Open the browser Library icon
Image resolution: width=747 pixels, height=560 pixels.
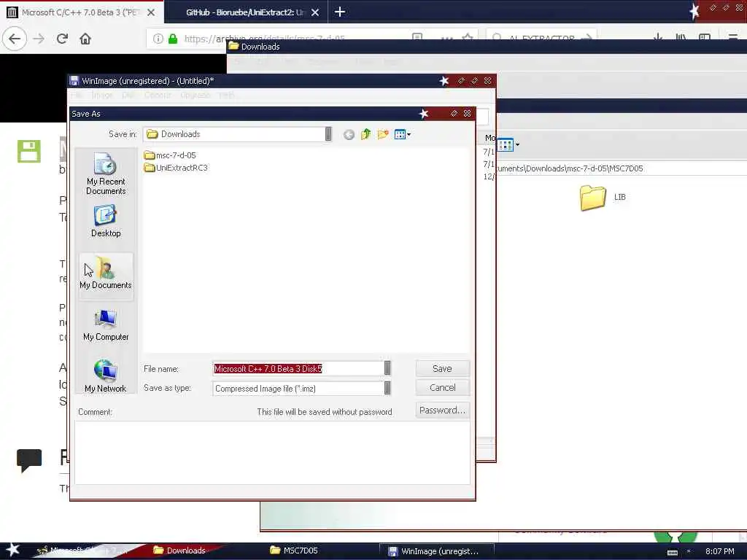[x=681, y=37]
